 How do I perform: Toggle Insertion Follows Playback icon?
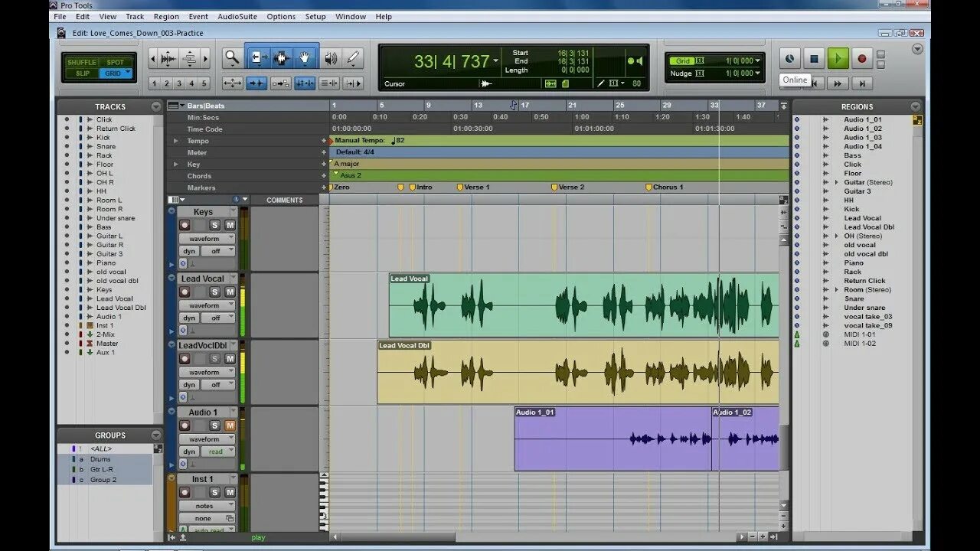click(353, 83)
